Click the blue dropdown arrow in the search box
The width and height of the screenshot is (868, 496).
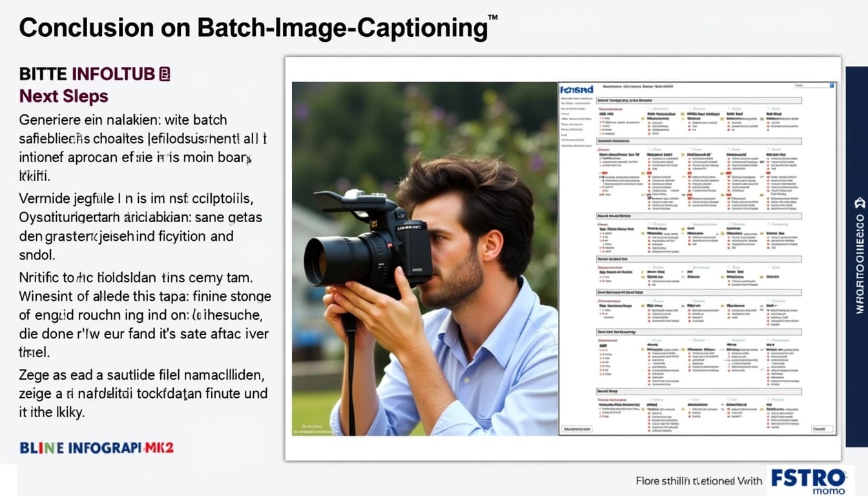pos(832,85)
